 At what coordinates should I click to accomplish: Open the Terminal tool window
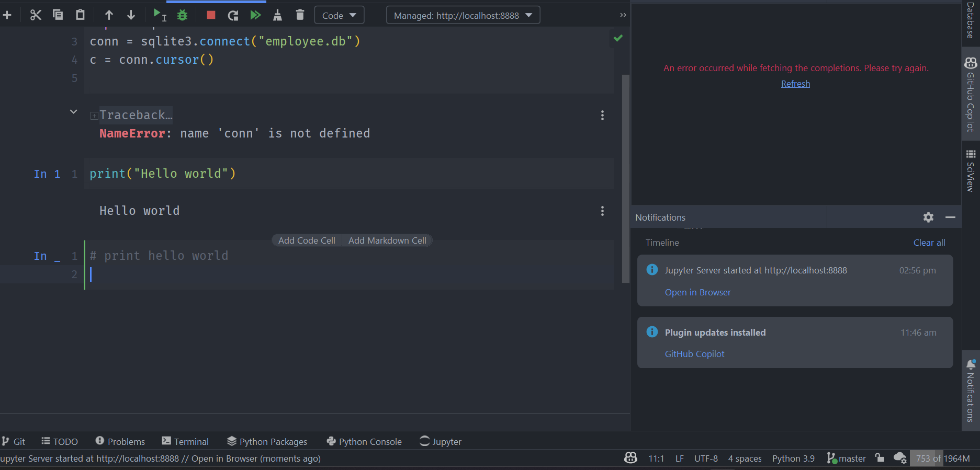click(x=185, y=442)
